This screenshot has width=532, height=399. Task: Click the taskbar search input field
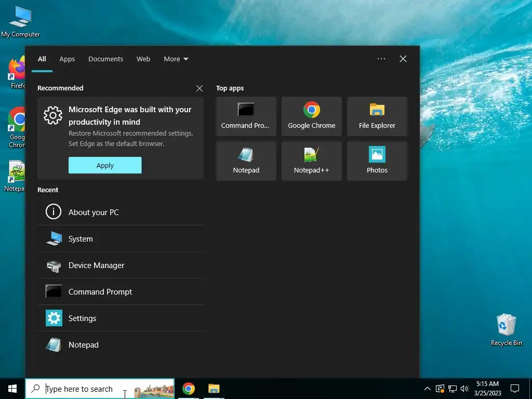click(100, 389)
